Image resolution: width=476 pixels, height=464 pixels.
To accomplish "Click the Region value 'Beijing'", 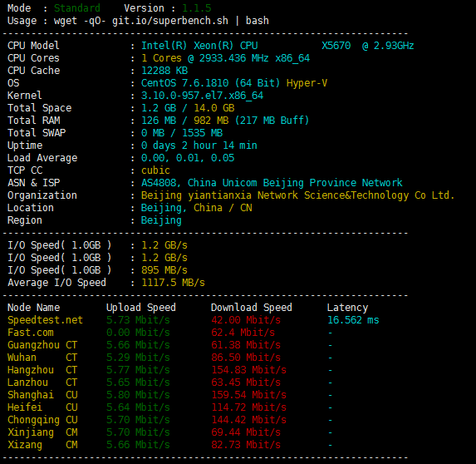I will pyautogui.click(x=161, y=220).
